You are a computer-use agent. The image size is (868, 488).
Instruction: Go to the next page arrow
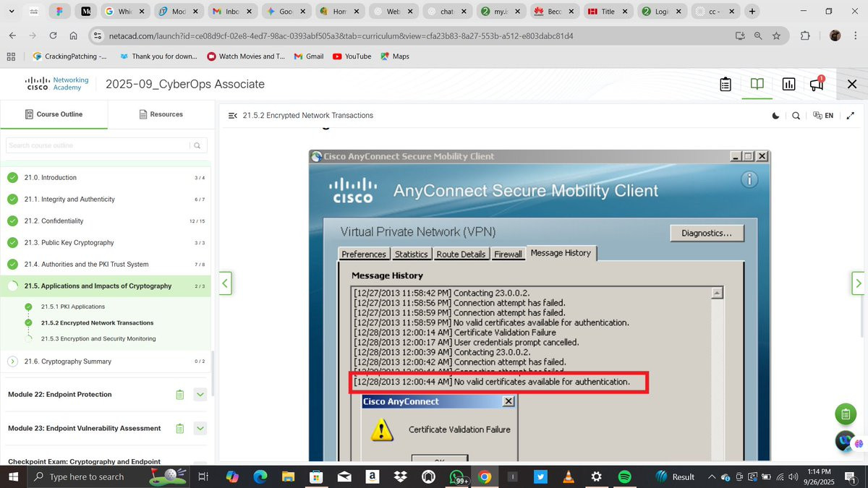coord(858,283)
